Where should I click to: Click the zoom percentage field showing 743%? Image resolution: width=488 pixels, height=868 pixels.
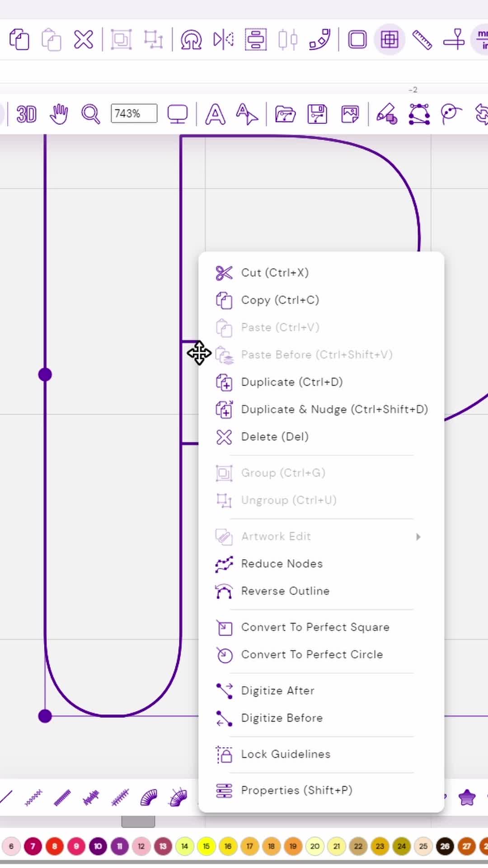pos(134,113)
